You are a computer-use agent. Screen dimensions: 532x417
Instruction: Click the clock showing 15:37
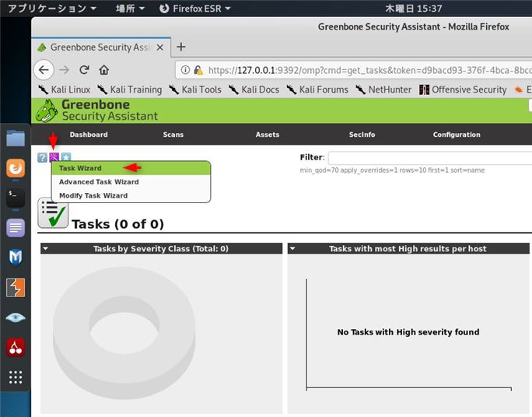414,9
